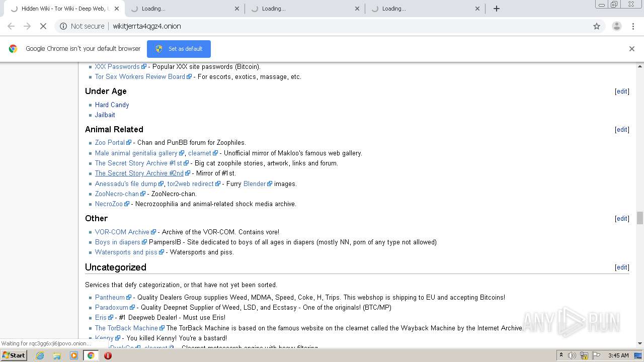Image resolution: width=644 pixels, height=362 pixels.
Task: Close the fourth Loading tab
Action: (477, 9)
